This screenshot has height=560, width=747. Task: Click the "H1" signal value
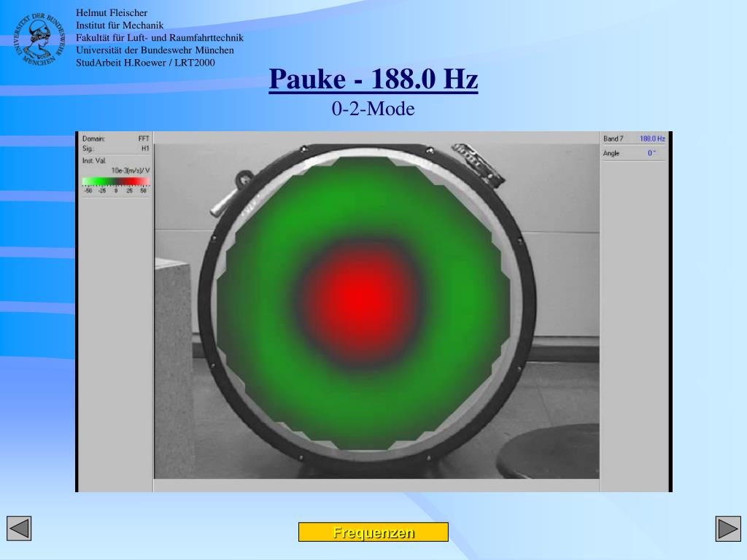145,149
